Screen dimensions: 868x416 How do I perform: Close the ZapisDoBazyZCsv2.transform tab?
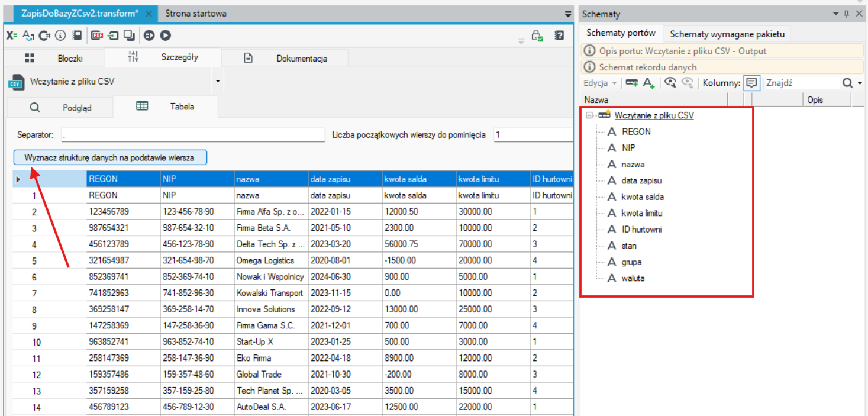tap(148, 13)
